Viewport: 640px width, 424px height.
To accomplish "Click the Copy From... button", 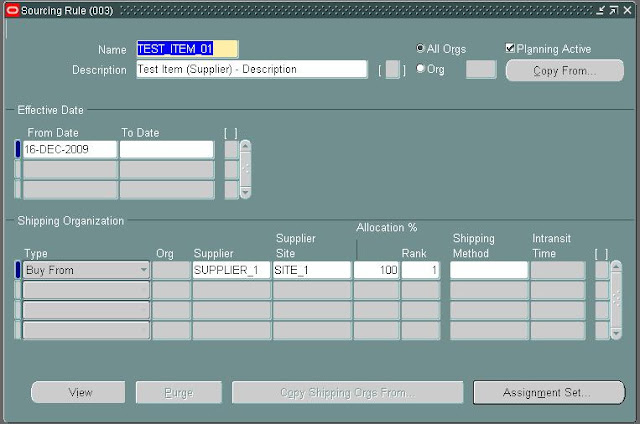I will [564, 70].
